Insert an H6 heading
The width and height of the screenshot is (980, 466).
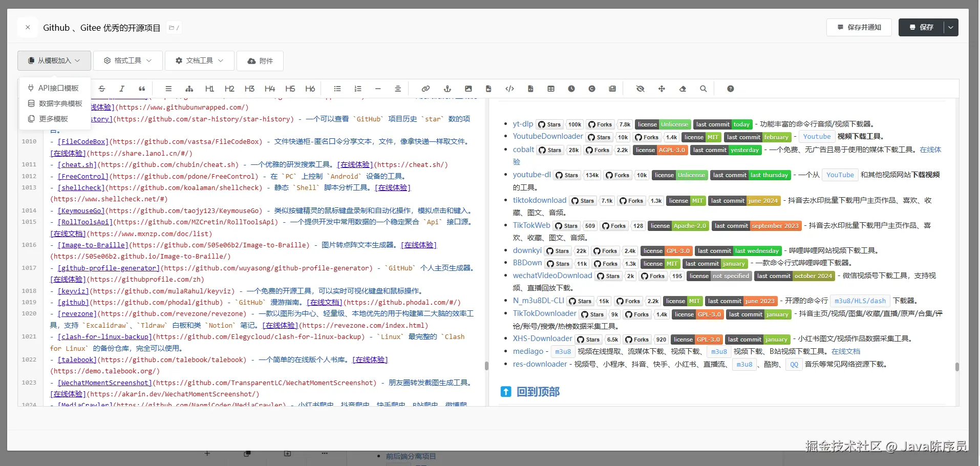pyautogui.click(x=310, y=89)
